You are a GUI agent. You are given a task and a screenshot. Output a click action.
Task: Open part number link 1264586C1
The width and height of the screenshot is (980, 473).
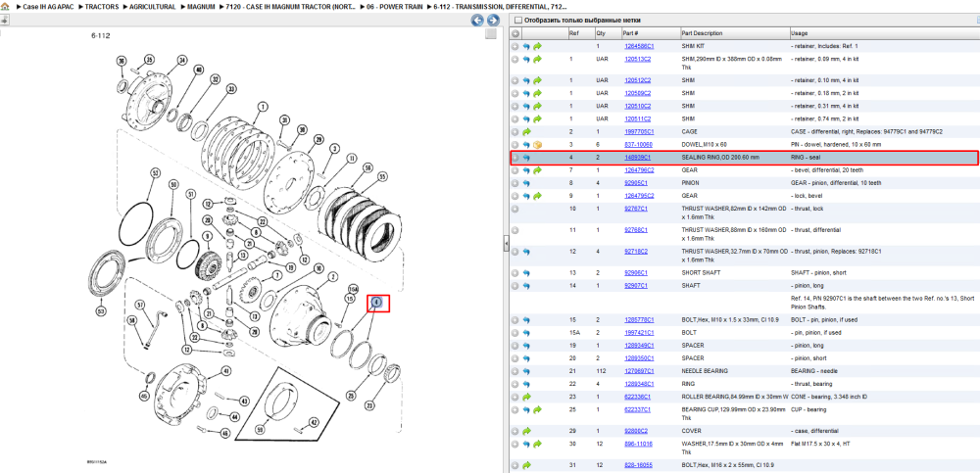pyautogui.click(x=639, y=46)
